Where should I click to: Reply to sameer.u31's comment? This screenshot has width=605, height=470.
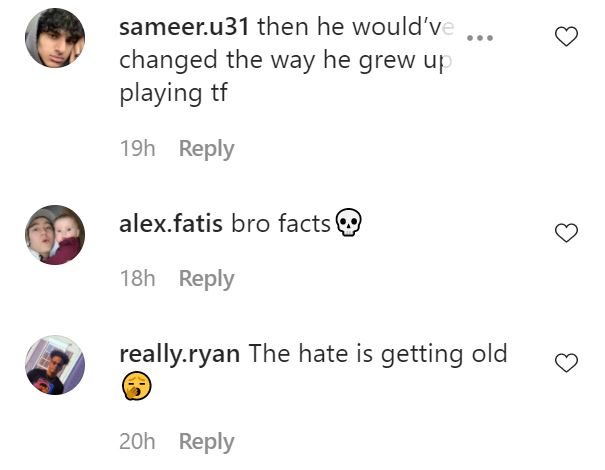[x=206, y=149]
